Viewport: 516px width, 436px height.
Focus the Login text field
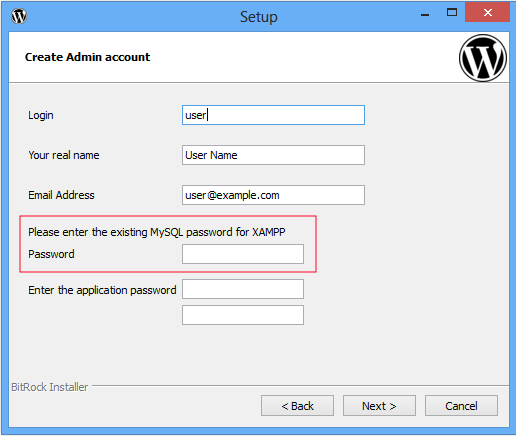[273, 115]
